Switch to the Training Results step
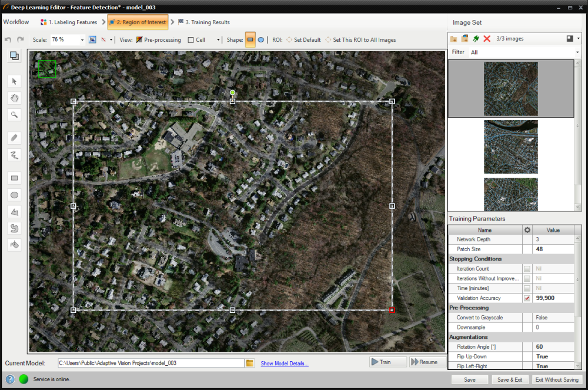 (204, 22)
